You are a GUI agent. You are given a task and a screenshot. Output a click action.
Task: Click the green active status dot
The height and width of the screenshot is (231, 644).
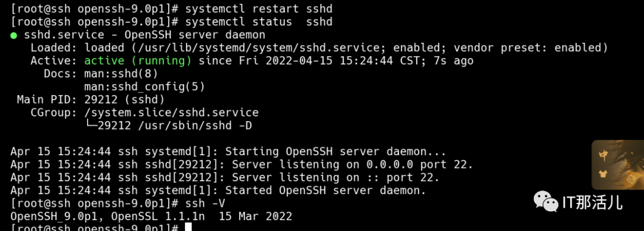click(x=14, y=35)
